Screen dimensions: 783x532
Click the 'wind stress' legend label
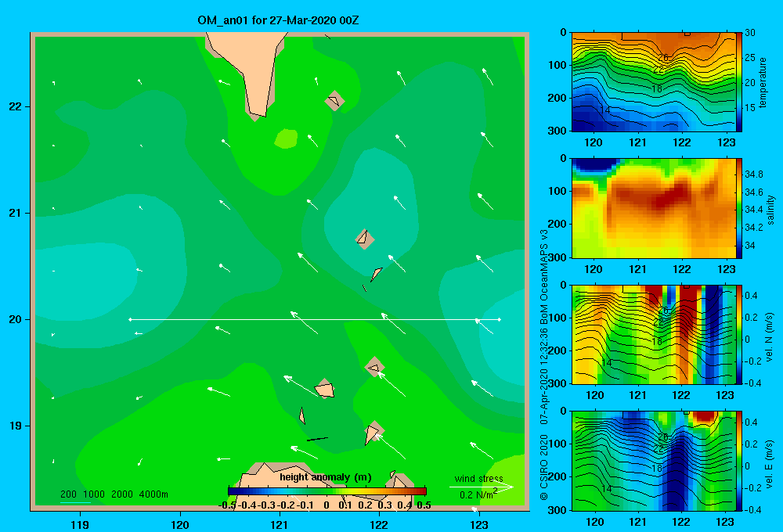[478, 478]
